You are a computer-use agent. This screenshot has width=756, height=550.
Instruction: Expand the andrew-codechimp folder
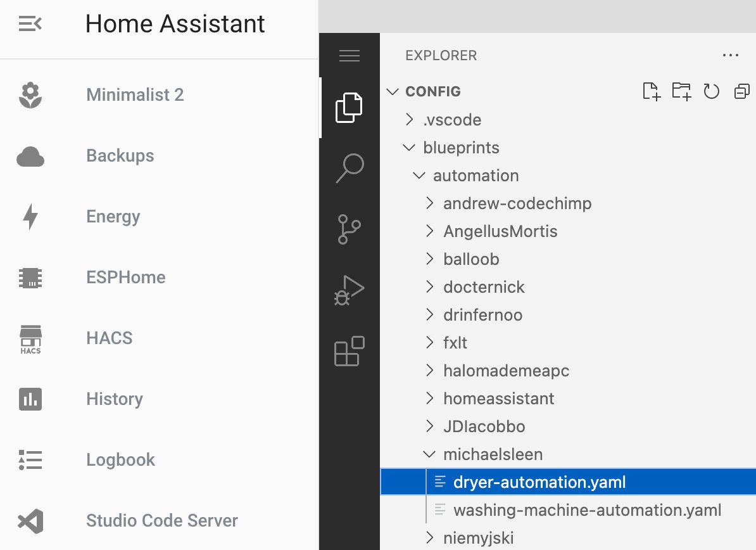point(430,203)
